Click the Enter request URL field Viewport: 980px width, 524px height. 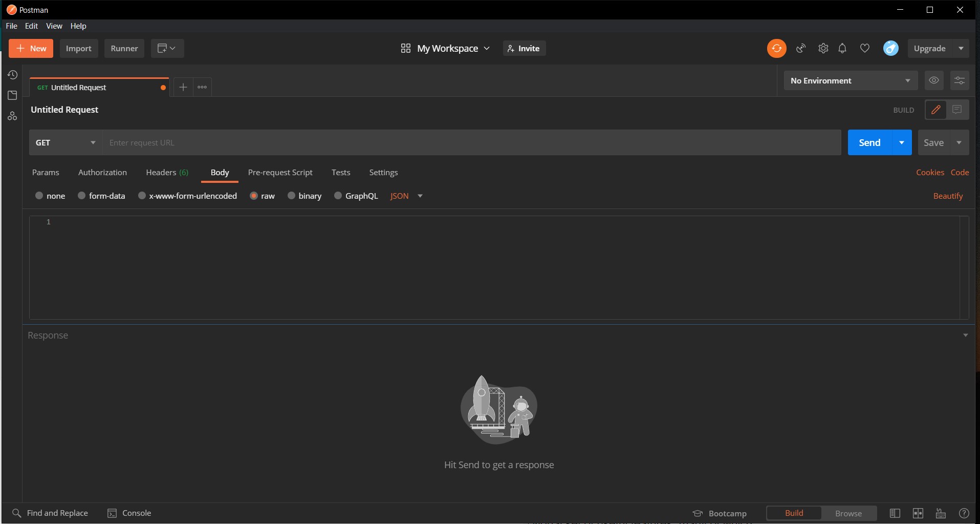[x=472, y=142]
